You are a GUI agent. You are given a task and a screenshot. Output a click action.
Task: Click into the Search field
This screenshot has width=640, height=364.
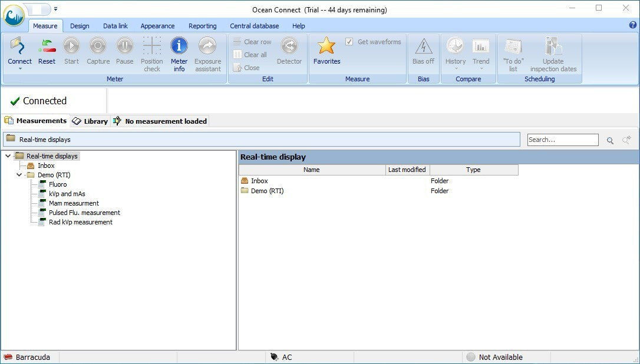(563, 140)
